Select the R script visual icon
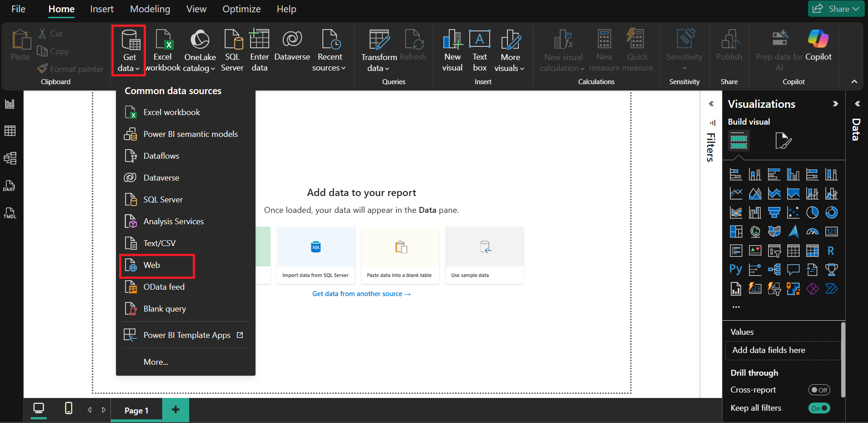The height and width of the screenshot is (423, 868). click(831, 251)
